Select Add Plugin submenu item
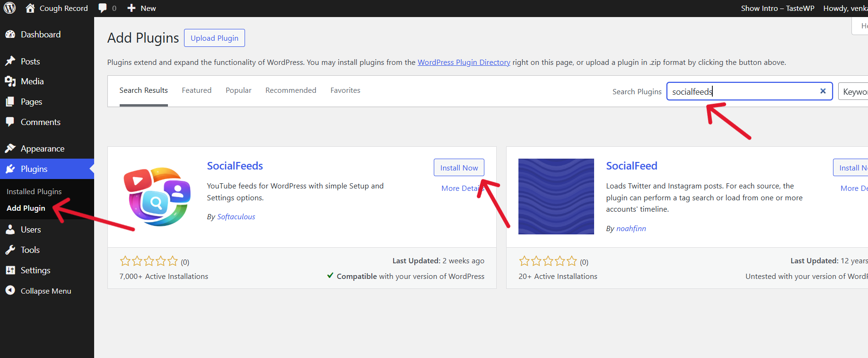Screen dimensions: 868x358 pyautogui.click(x=26, y=208)
